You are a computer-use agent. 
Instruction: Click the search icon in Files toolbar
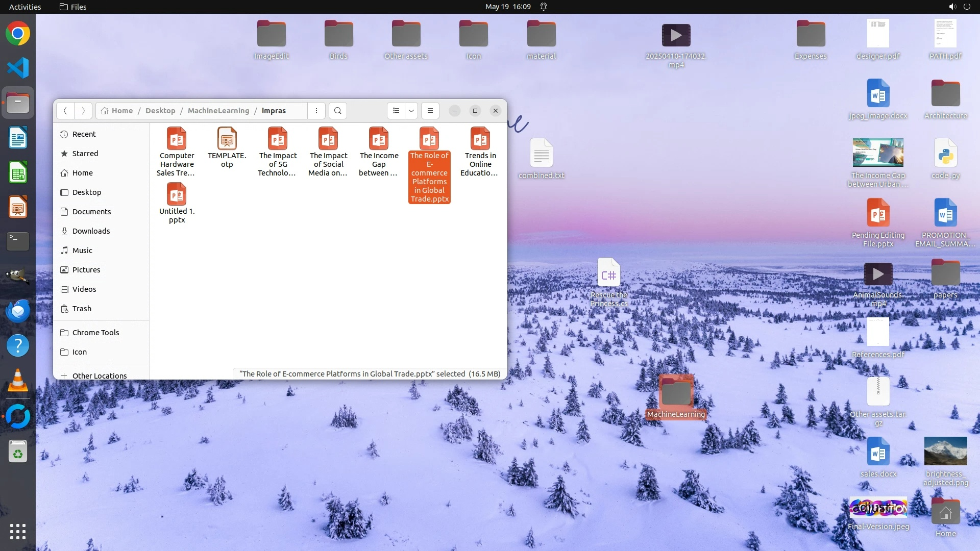[337, 111]
